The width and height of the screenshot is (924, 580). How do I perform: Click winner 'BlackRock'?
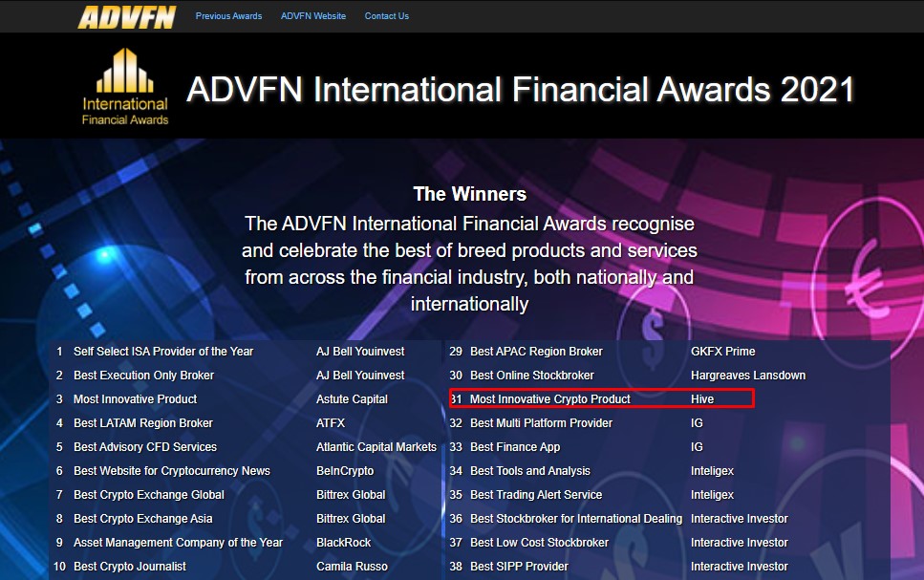[x=344, y=543]
